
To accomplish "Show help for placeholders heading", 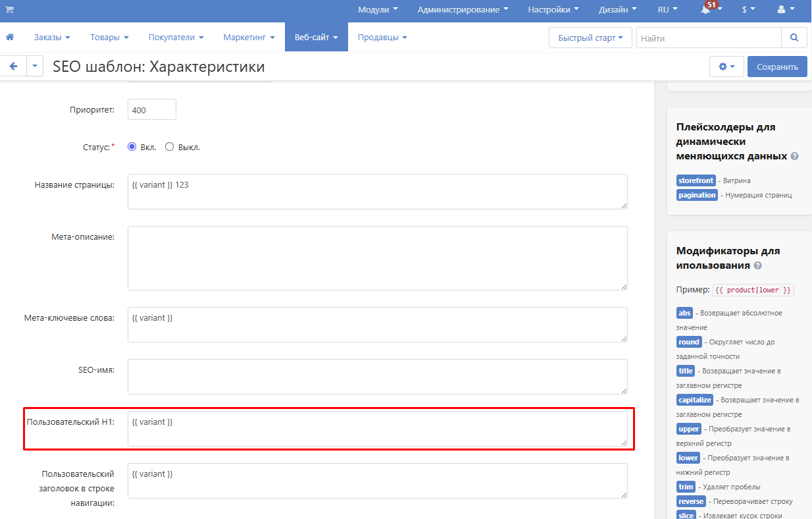I will tap(795, 157).
